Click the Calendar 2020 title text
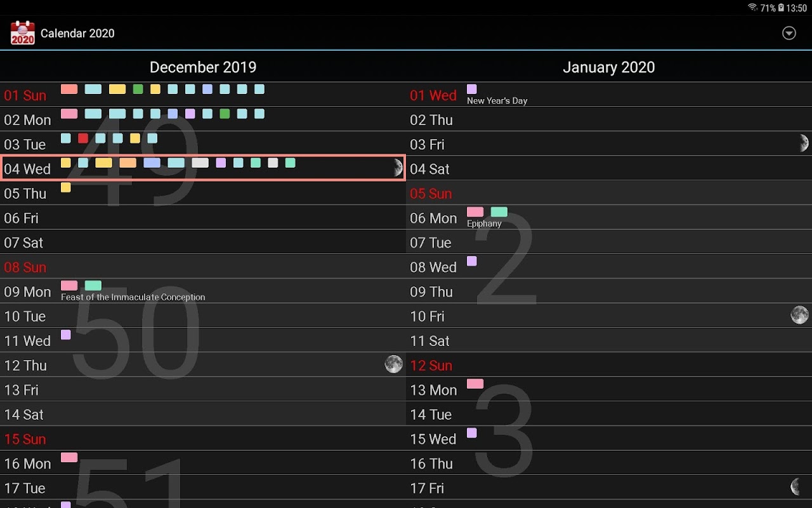Viewport: 812px width, 508px height. [x=77, y=33]
